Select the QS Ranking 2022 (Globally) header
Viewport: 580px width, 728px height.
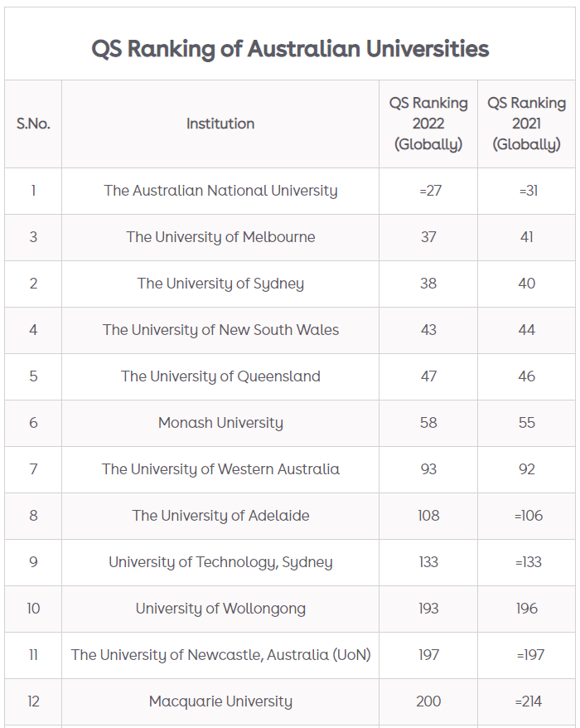point(428,124)
